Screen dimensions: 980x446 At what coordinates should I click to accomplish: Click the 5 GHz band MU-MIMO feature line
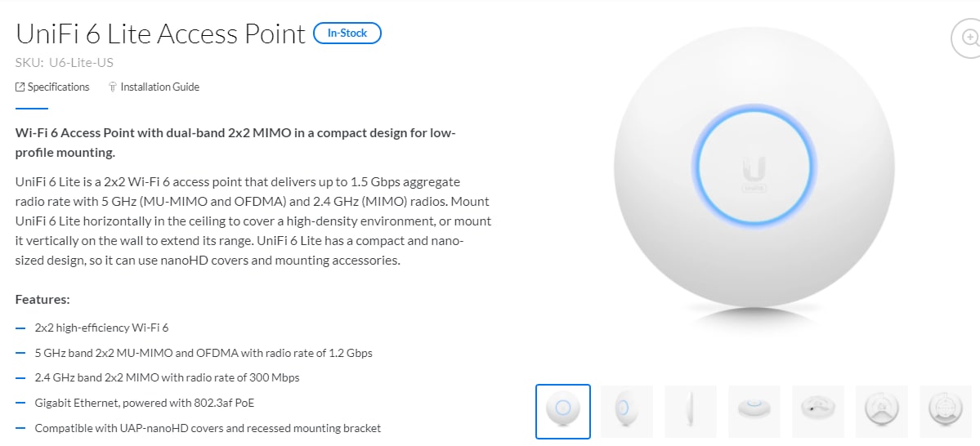[204, 353]
